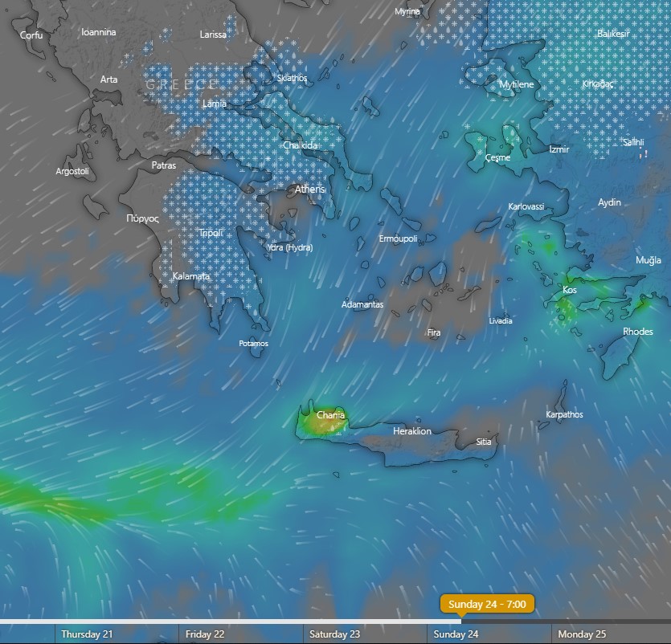
Task: Open forecast for Rhodes label
Action: point(638,332)
